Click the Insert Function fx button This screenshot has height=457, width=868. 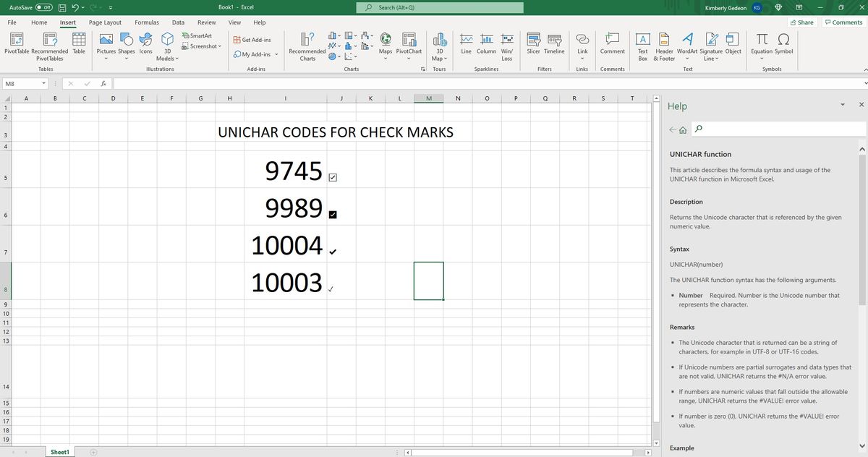104,84
